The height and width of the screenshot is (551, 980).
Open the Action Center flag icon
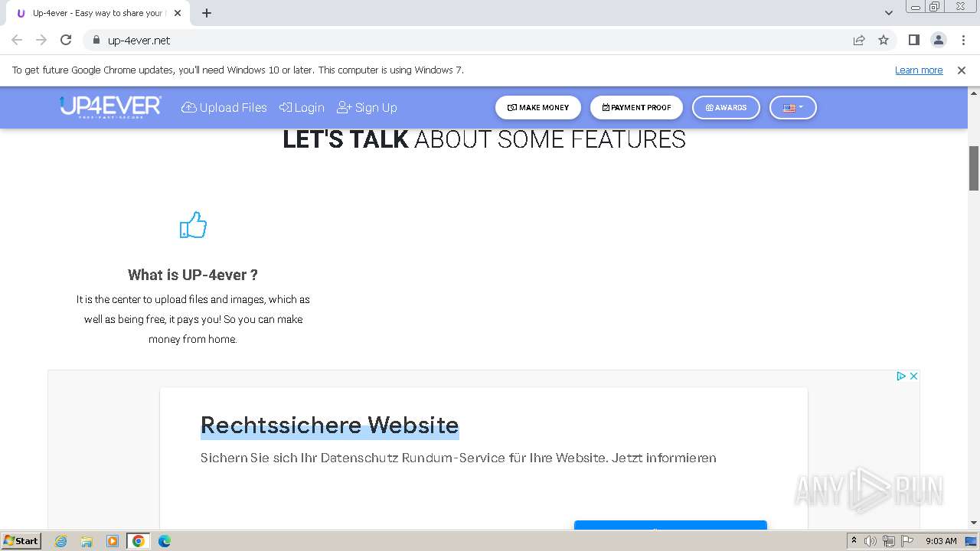[907, 541]
